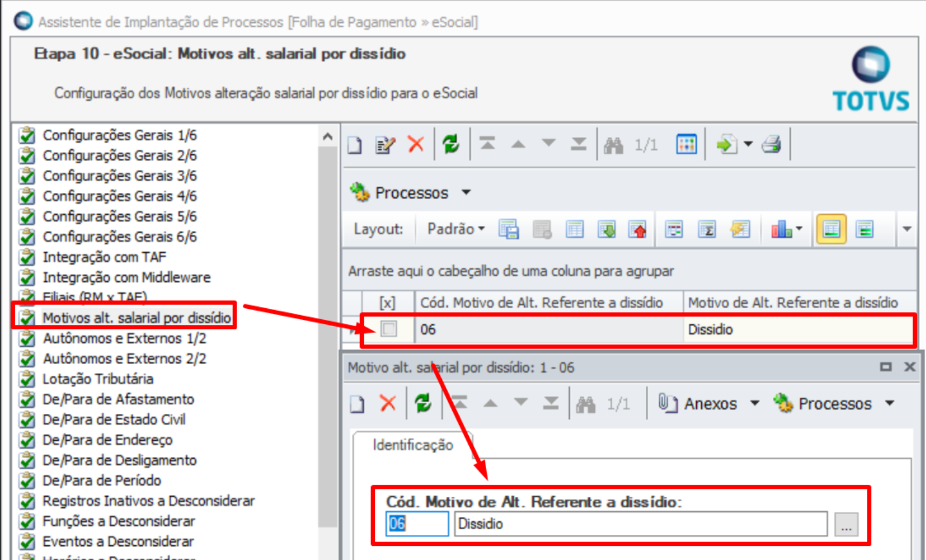The height and width of the screenshot is (560, 926).
Task: Maximize the Motivo alt. salarial detail window
Action: pos(885,367)
